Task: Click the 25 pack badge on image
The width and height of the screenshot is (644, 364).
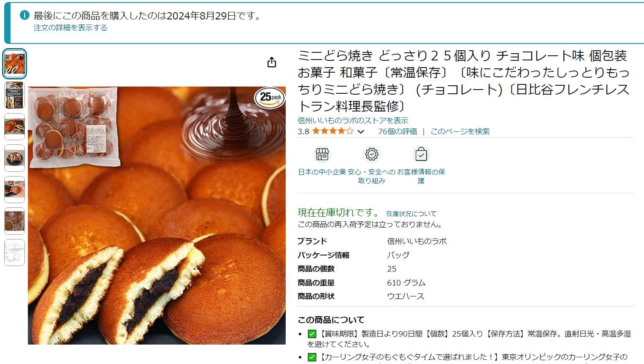Action: point(270,98)
